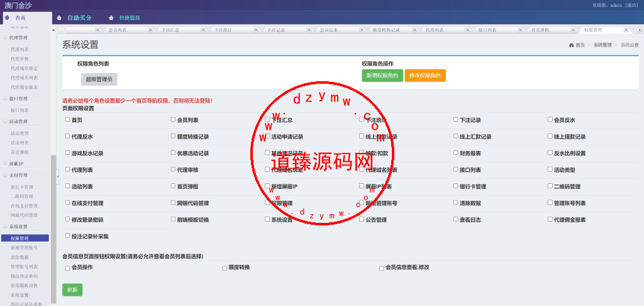
Task: Click the green 更新 button
Action: (72, 290)
